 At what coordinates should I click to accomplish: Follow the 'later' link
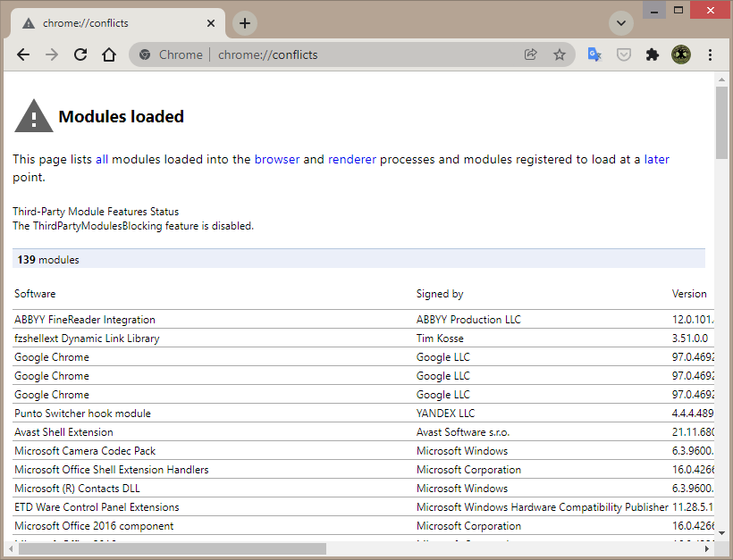[x=657, y=159]
